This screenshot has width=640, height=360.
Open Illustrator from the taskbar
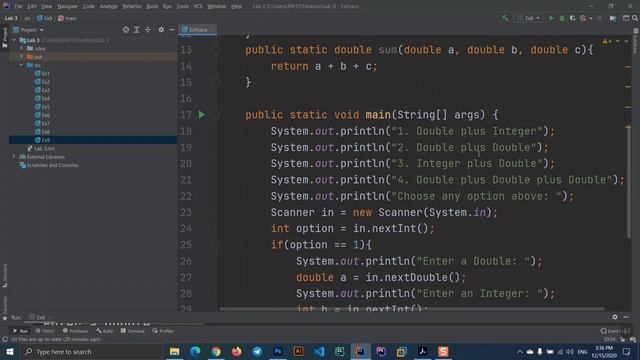[298, 351]
